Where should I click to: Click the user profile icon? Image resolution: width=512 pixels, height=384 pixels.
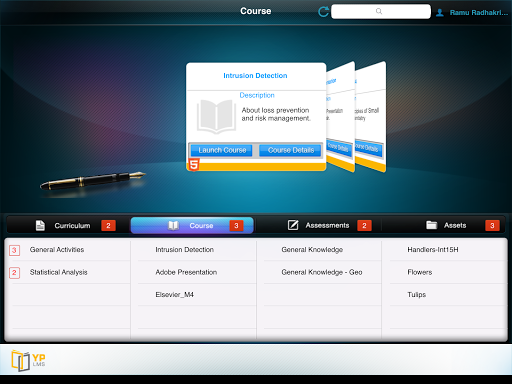click(440, 13)
